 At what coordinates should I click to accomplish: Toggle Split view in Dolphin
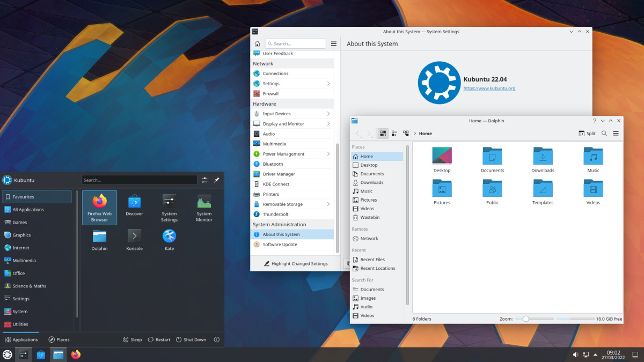587,133
